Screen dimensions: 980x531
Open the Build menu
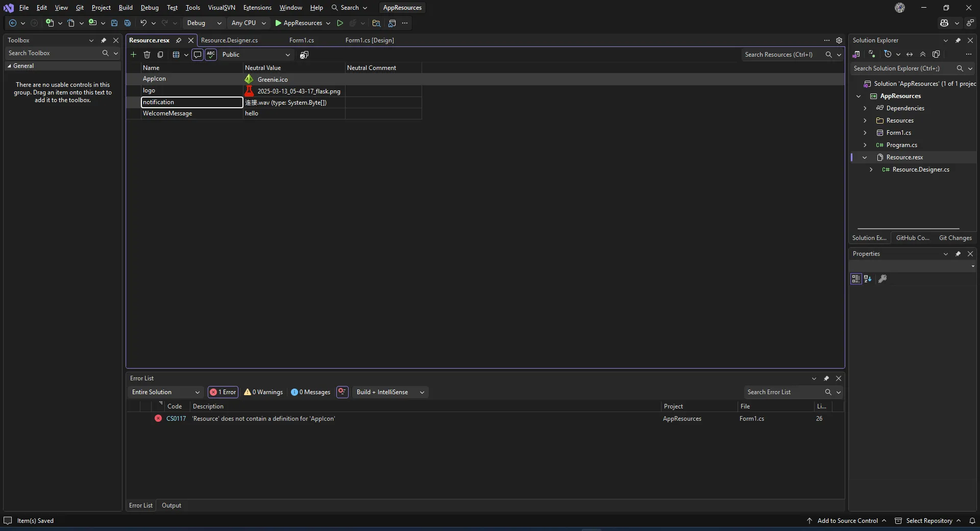(x=126, y=8)
